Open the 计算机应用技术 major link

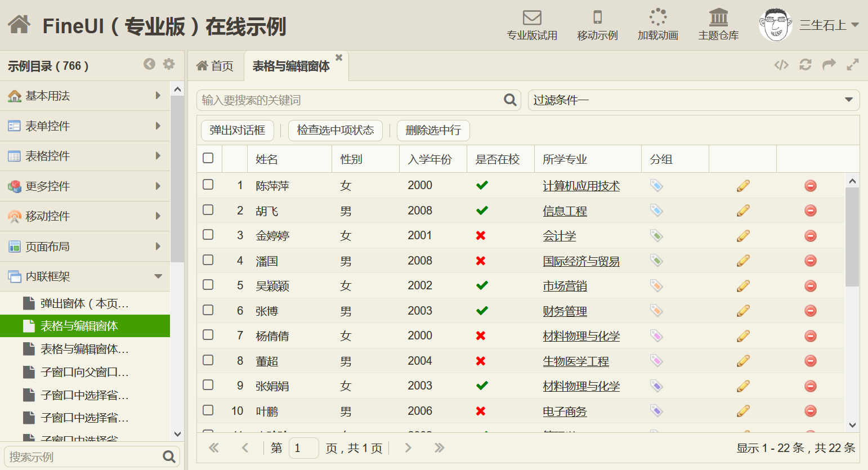(x=581, y=186)
